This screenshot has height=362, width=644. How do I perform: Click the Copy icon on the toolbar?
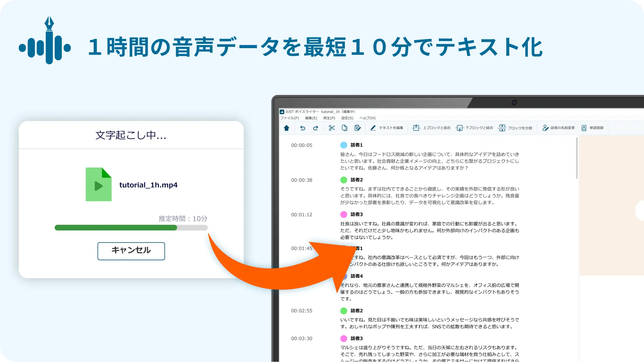pyautogui.click(x=344, y=128)
